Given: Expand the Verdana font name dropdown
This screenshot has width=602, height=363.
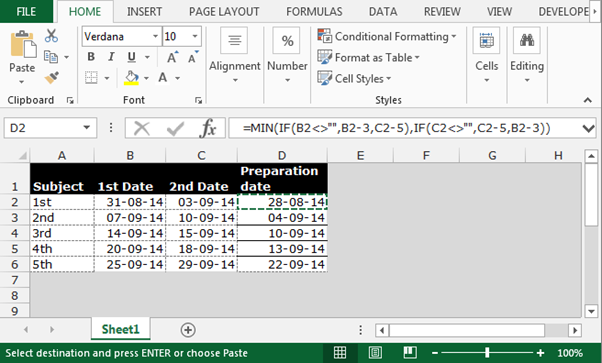Looking at the screenshot, I should (155, 36).
